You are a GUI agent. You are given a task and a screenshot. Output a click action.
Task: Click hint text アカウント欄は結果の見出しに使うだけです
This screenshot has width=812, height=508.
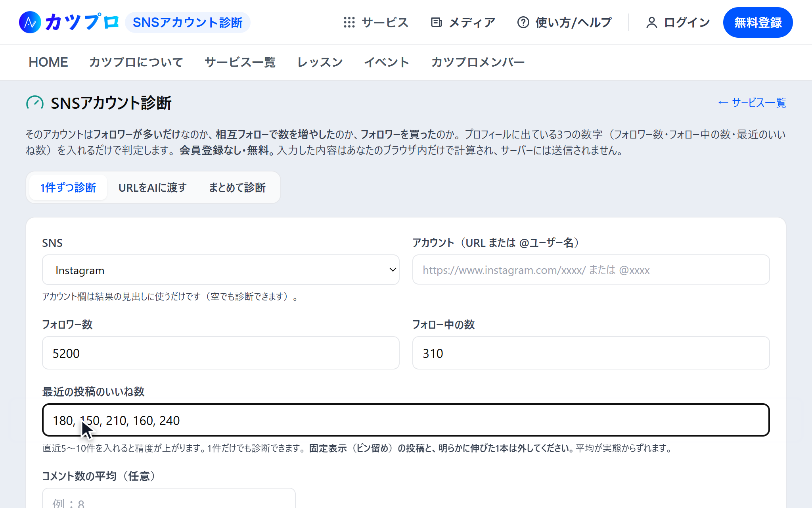pyautogui.click(x=170, y=296)
